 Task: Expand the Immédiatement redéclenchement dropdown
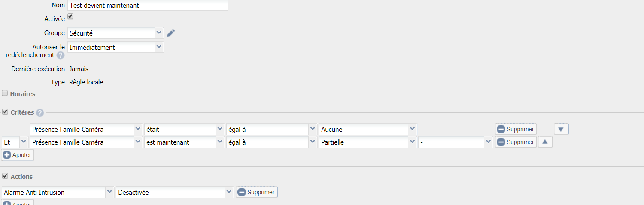(x=115, y=47)
